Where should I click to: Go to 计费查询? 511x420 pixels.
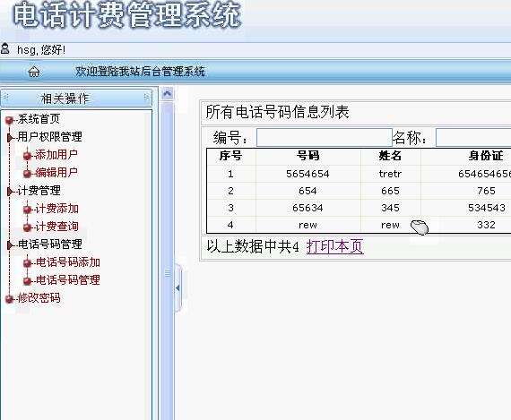(x=56, y=227)
